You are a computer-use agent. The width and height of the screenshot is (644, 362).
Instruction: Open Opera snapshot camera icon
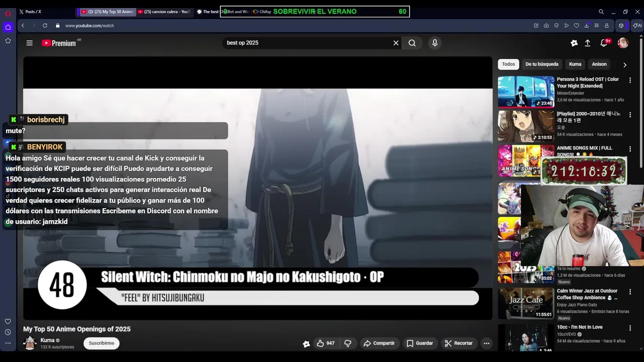(546, 26)
